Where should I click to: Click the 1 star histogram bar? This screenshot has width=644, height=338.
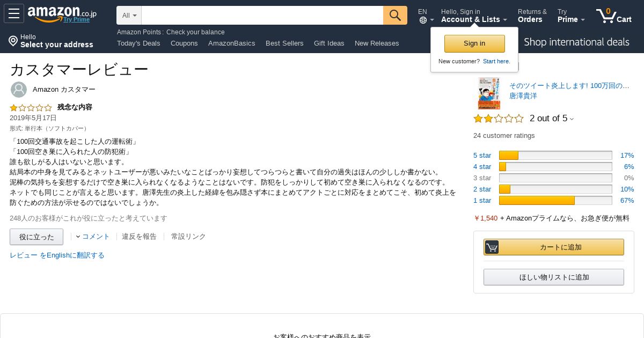point(555,201)
